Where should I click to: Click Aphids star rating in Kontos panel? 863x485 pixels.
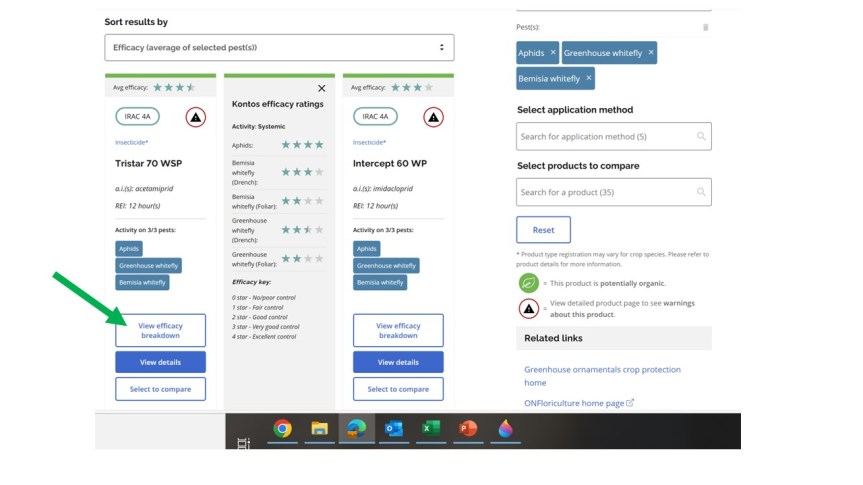pos(302,145)
